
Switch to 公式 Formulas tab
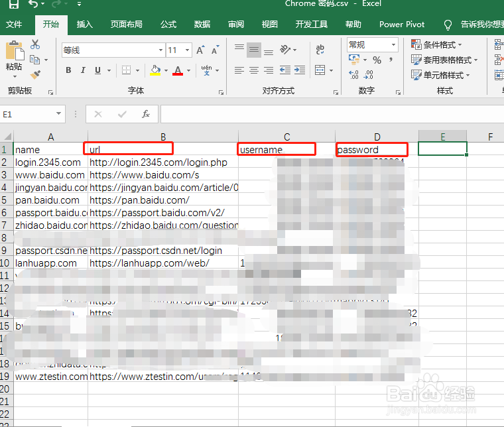[x=168, y=25]
